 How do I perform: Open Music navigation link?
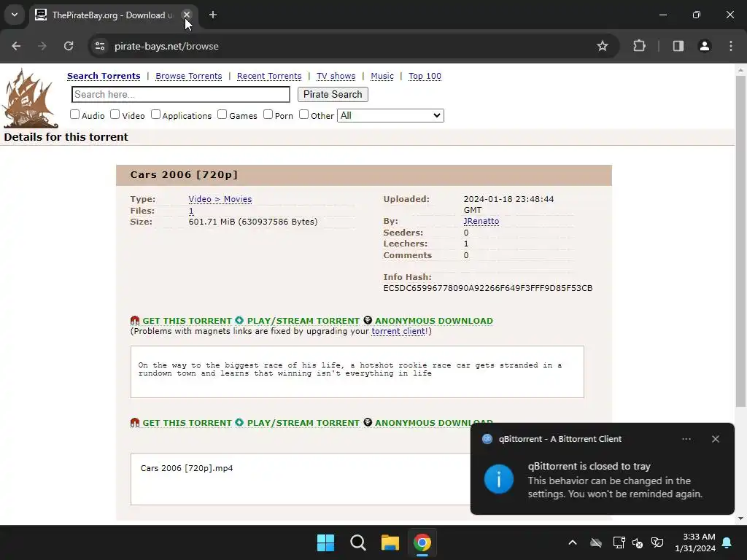click(382, 76)
